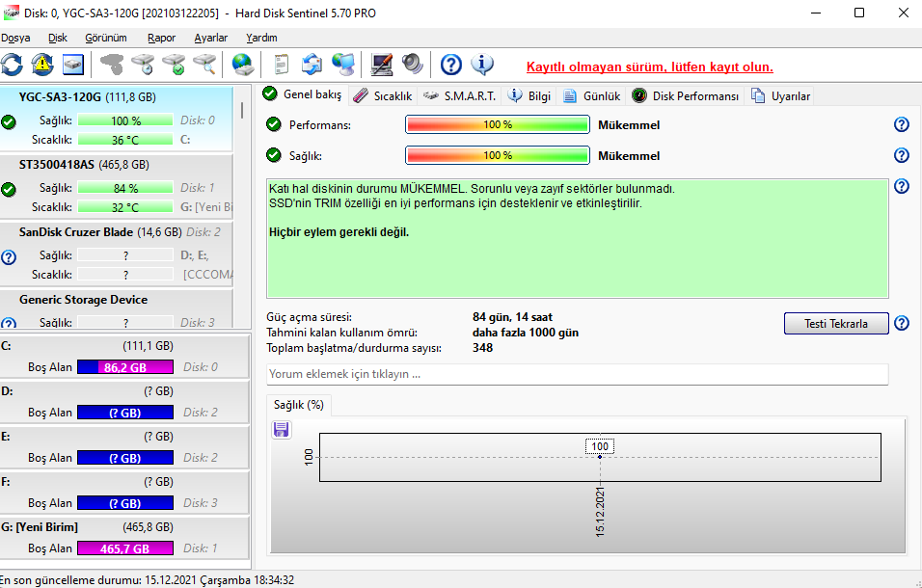Click the C: free space 86,2 GB bar
The image size is (922, 588).
(x=125, y=367)
